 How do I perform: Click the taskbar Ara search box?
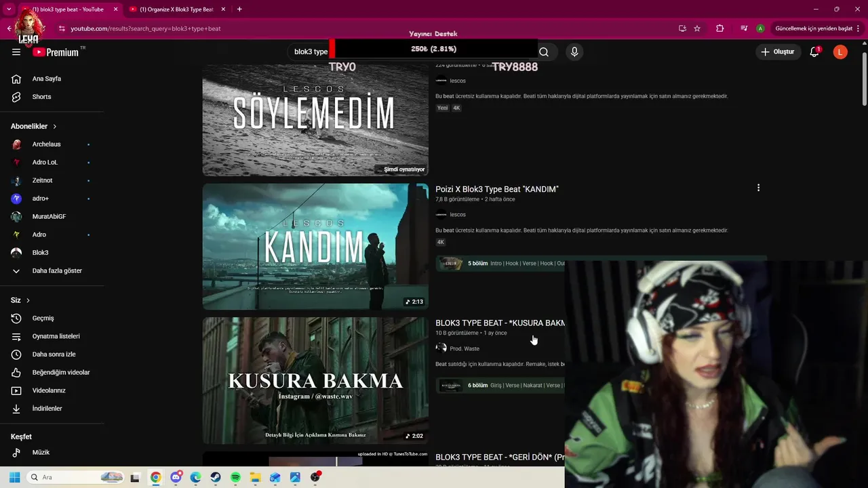[x=76, y=477]
